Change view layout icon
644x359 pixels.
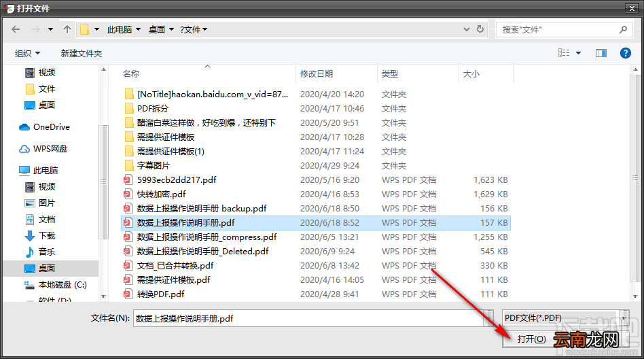click(x=564, y=53)
